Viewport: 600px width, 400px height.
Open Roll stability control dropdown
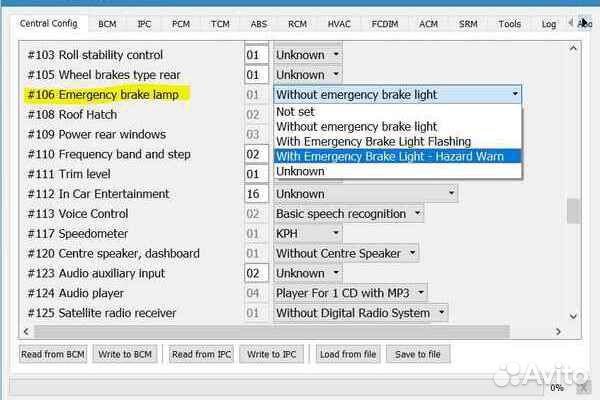click(x=335, y=55)
